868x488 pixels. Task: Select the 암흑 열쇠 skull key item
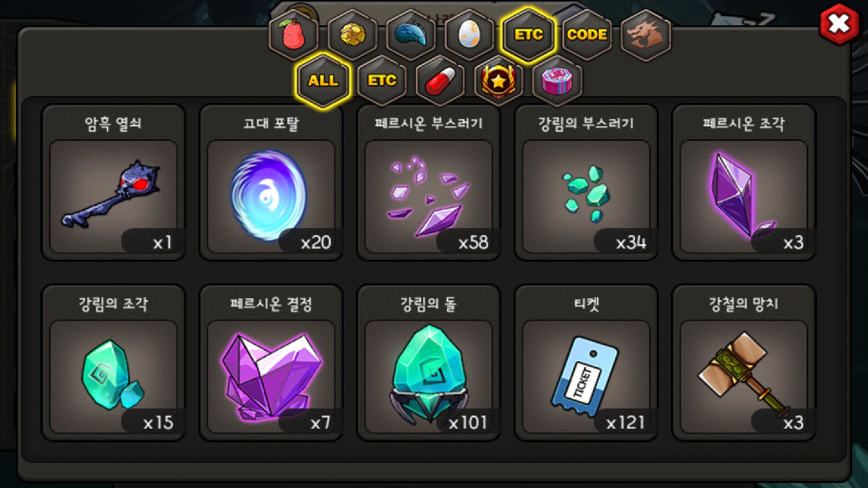[113, 183]
